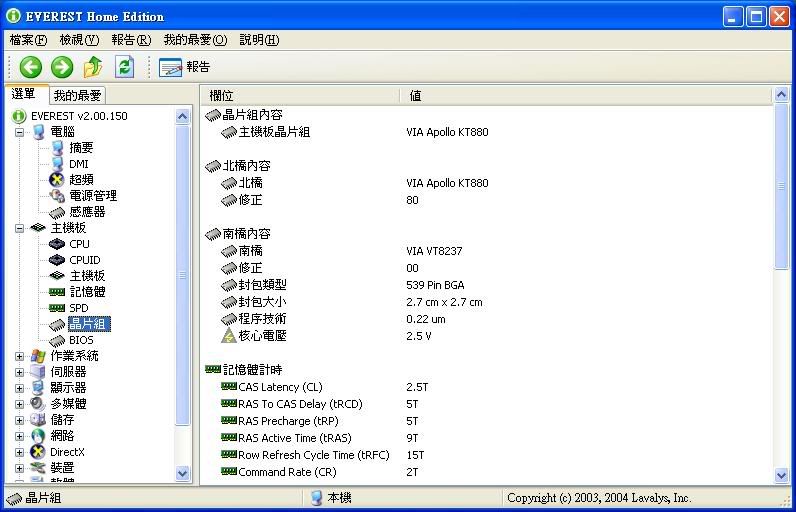Select the 主機板 child item under 主機板
Viewport: 796px width, 512px height.
[87, 276]
